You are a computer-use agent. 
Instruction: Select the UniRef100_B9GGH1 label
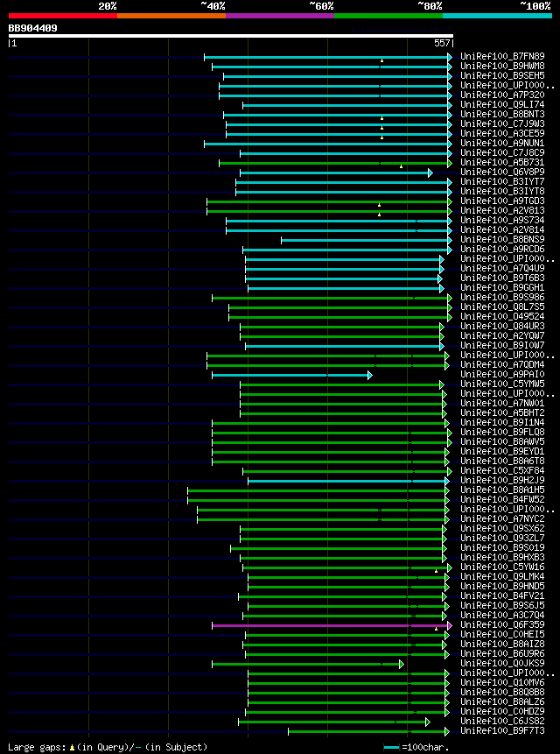point(502,287)
